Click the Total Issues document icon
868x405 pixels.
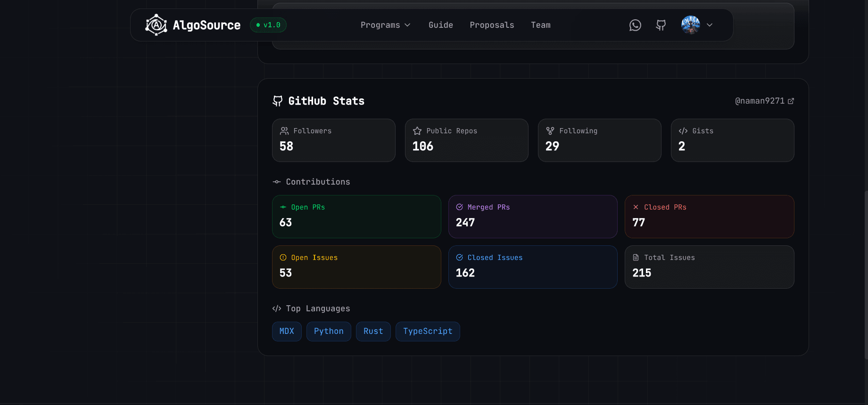[x=636, y=258]
